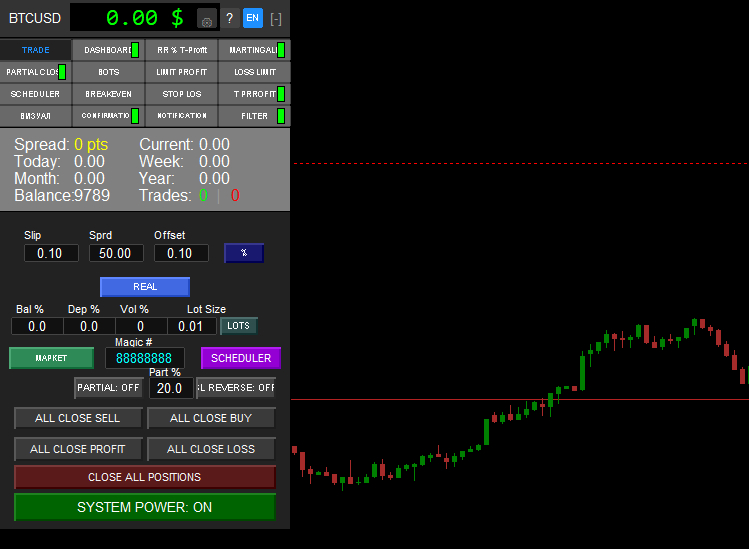
Task: Open the STOP LOS tab
Action: [182, 94]
